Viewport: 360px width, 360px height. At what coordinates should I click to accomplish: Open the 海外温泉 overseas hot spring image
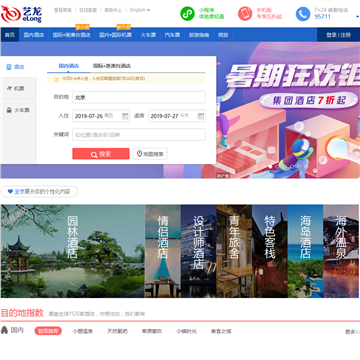click(342, 251)
